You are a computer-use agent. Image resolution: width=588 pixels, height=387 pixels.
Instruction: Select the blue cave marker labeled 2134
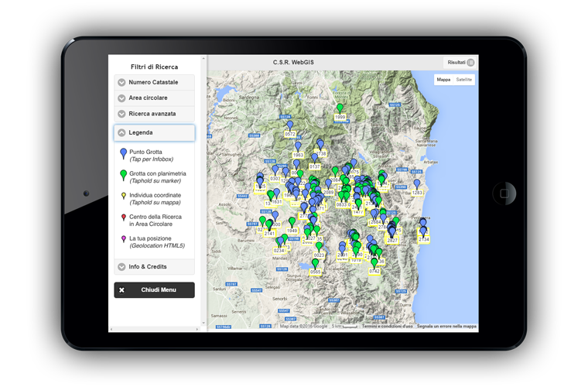click(423, 231)
